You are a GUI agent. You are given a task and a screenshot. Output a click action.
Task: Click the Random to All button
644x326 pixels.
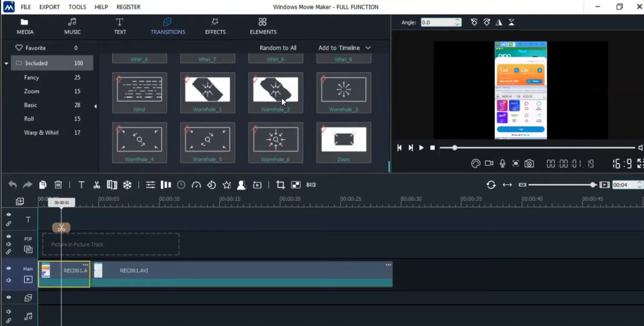coord(278,48)
